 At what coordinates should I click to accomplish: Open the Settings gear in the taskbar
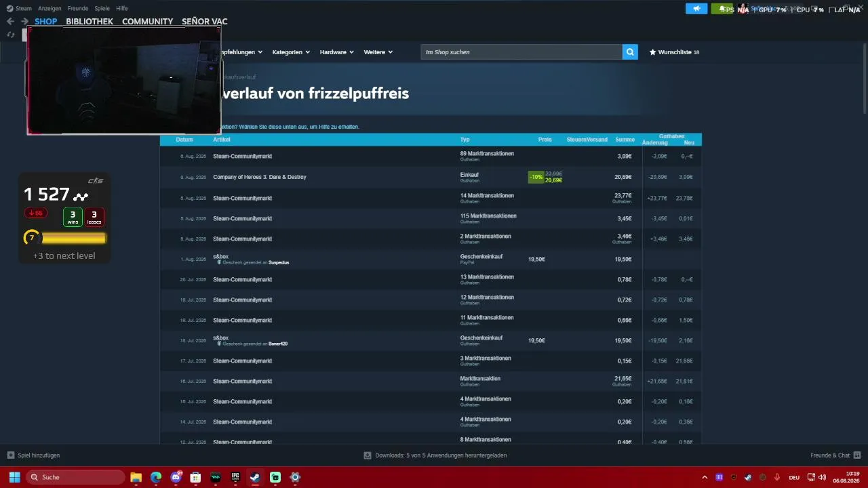pyautogui.click(x=295, y=477)
